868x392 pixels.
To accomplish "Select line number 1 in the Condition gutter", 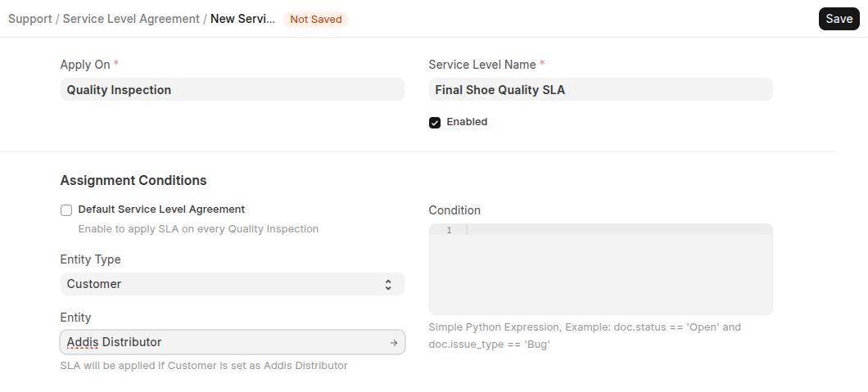I will point(449,231).
